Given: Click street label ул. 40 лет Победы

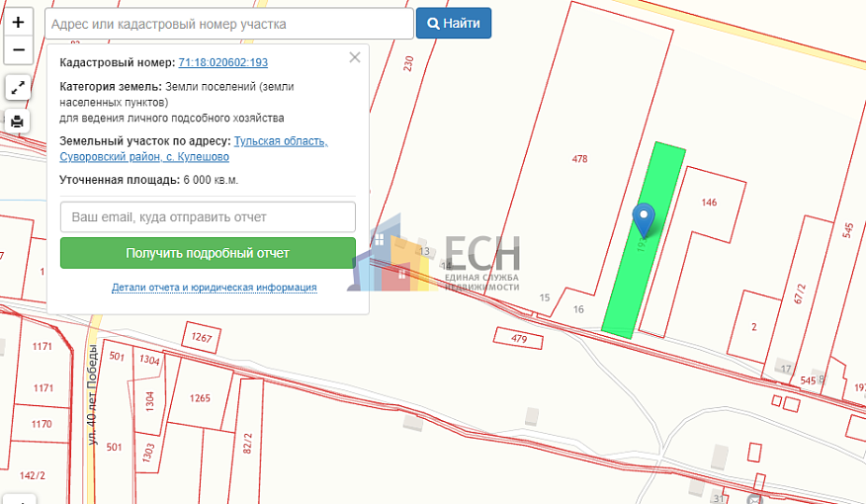Looking at the screenshot, I should pos(92,394).
